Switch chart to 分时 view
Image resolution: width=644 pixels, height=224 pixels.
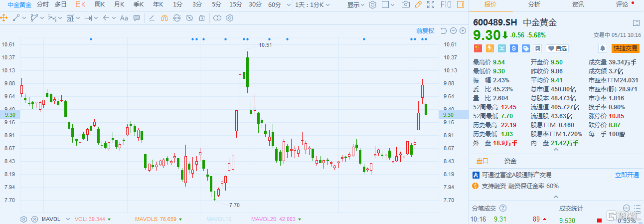[x=43, y=4]
